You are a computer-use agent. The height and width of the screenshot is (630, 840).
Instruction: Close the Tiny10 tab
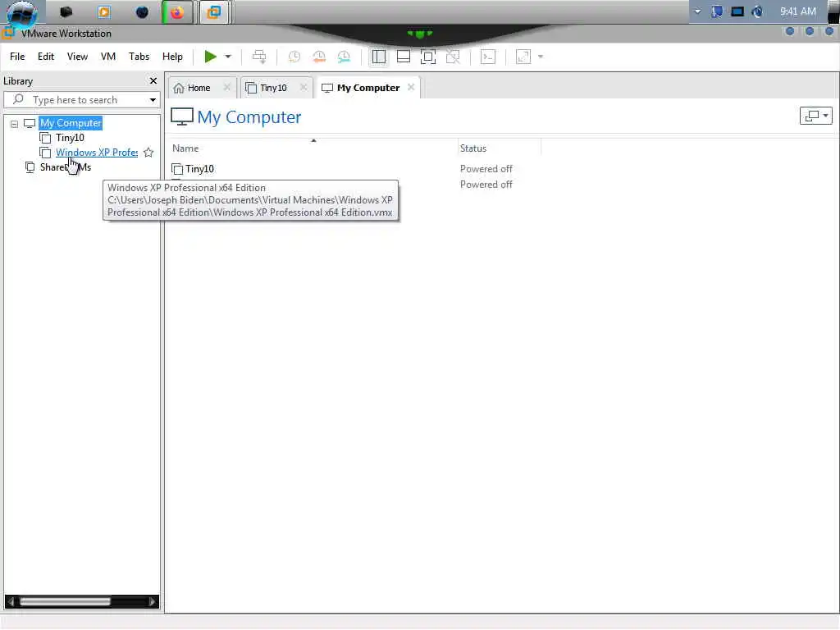click(304, 87)
